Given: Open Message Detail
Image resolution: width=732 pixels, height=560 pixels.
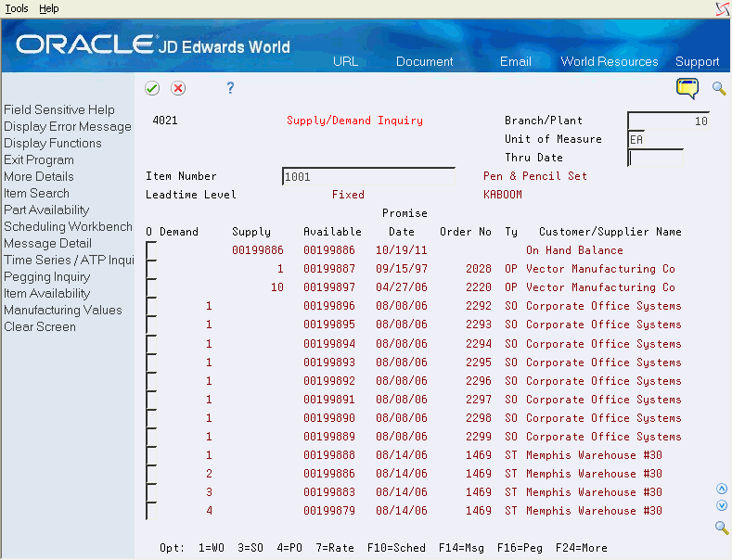Looking at the screenshot, I should [47, 243].
